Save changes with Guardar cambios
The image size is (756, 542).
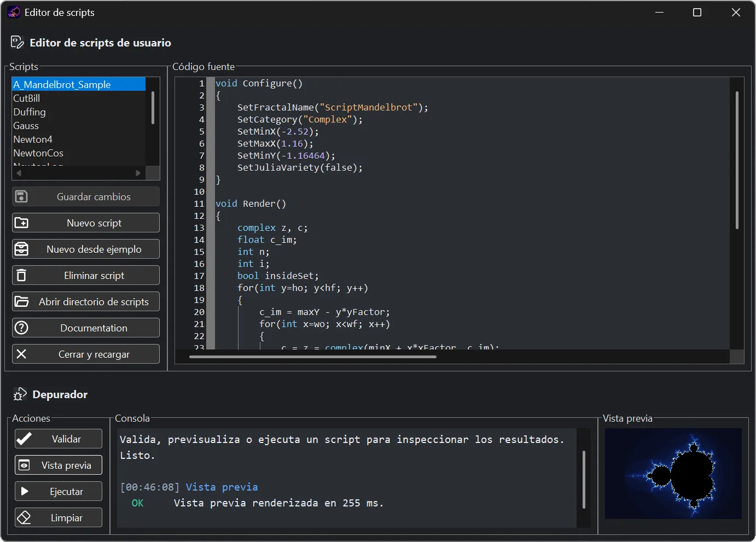pyautogui.click(x=86, y=196)
